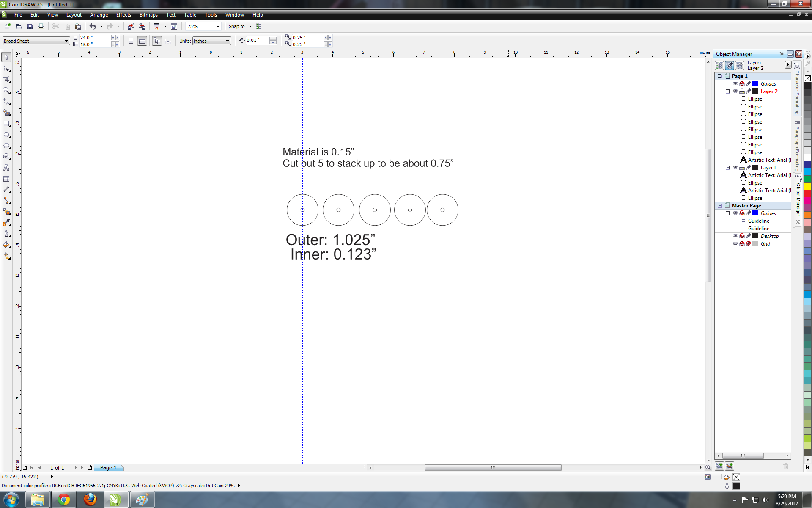Open the Snap to dropdown
The width and height of the screenshot is (812, 508).
coord(250,26)
